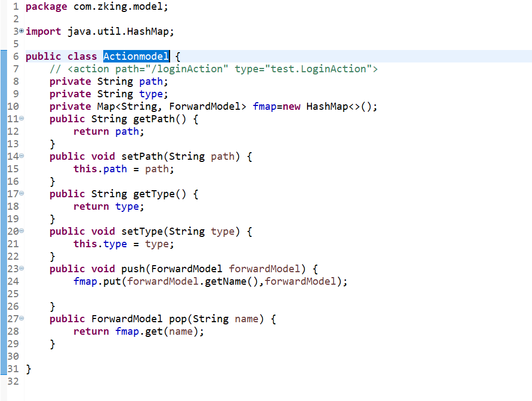Viewport: 532px width, 401px height.
Task: Click forwardModel parameter in push signature
Action: [264, 269]
